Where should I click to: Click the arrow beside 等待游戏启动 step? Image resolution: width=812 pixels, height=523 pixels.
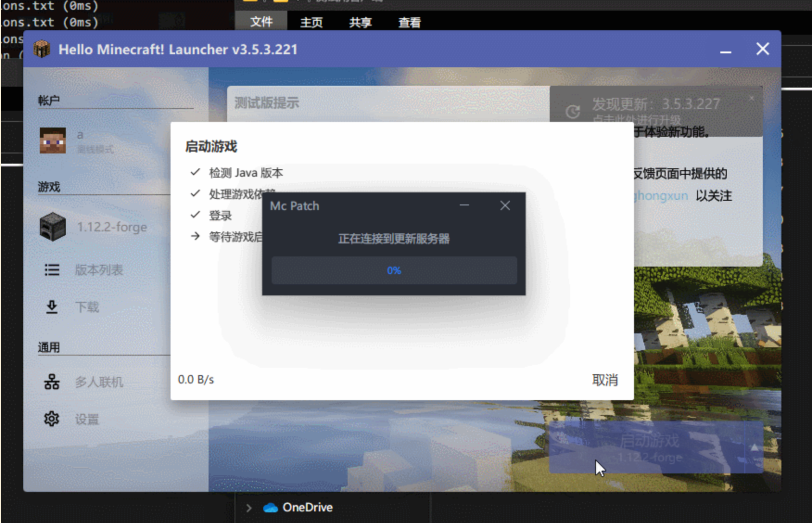point(195,236)
